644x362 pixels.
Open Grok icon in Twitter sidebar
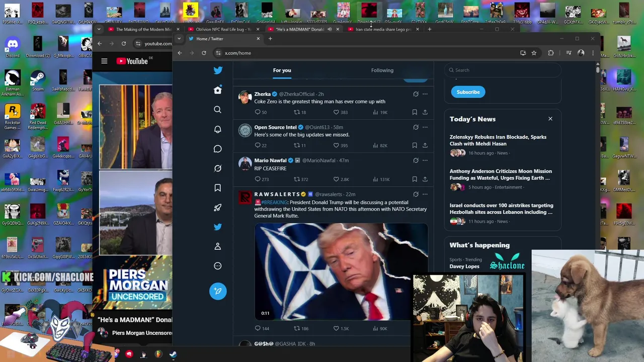point(218,168)
